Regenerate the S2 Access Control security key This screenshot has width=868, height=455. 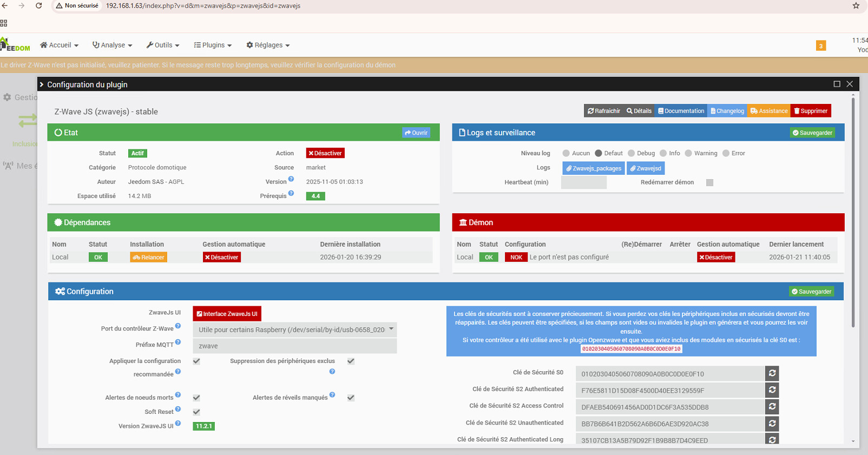772,407
